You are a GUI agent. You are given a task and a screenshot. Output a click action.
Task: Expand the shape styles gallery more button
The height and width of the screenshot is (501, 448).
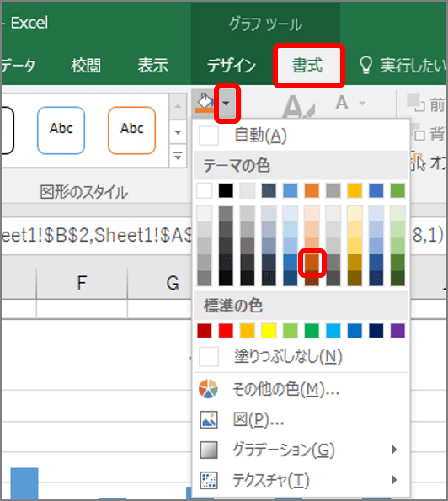pos(178,157)
